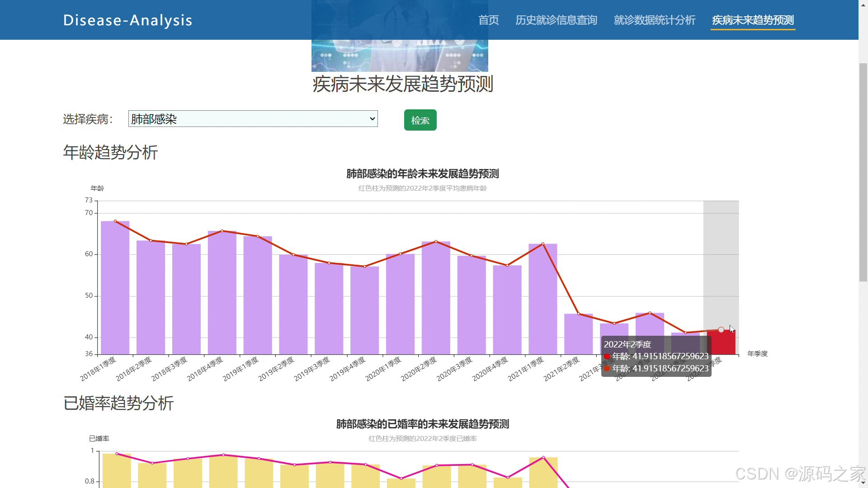
Task: Click the 2018年1季度 purple age bar
Action: pyautogui.click(x=115, y=288)
